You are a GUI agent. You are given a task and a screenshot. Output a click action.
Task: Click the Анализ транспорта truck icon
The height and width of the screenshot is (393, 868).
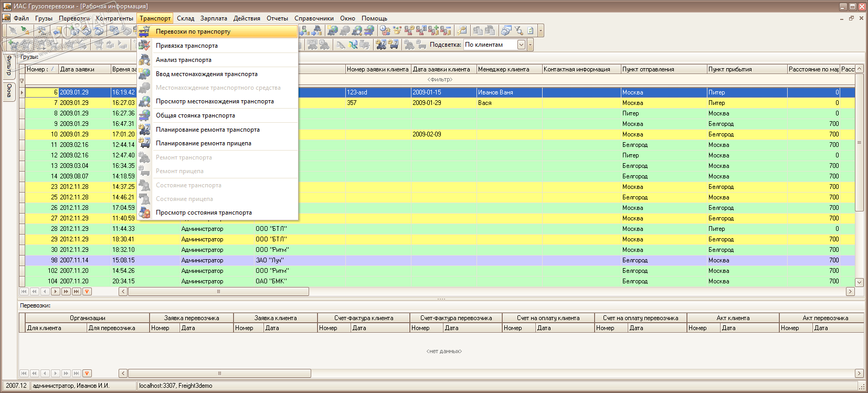tap(144, 60)
